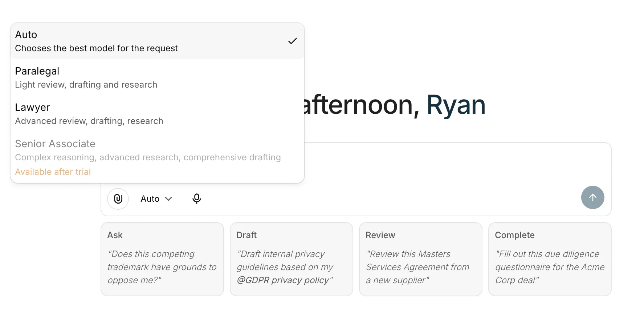The width and height of the screenshot is (644, 333).
Task: Click the Masters Services Agreement example prompt
Action: [x=417, y=267]
